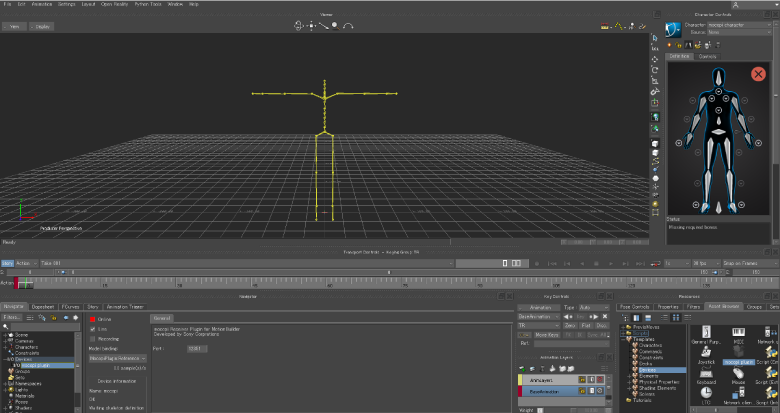The width and height of the screenshot is (780, 413).
Task: Click the red BaseAnimation layer color swatch
Action: [521, 392]
